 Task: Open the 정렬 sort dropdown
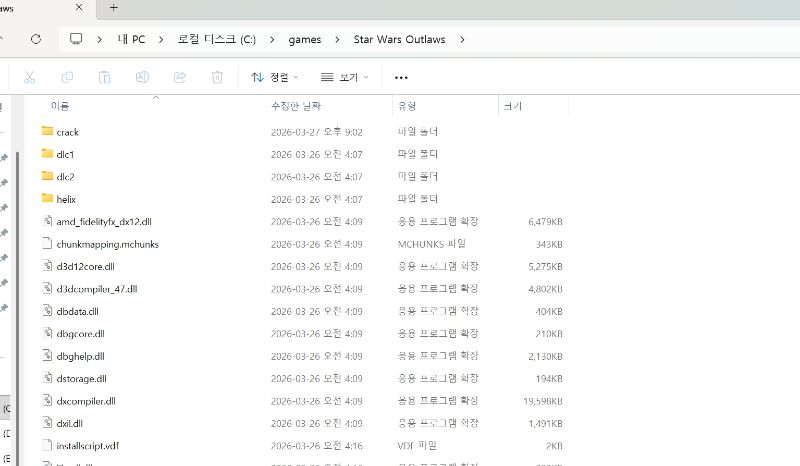275,77
